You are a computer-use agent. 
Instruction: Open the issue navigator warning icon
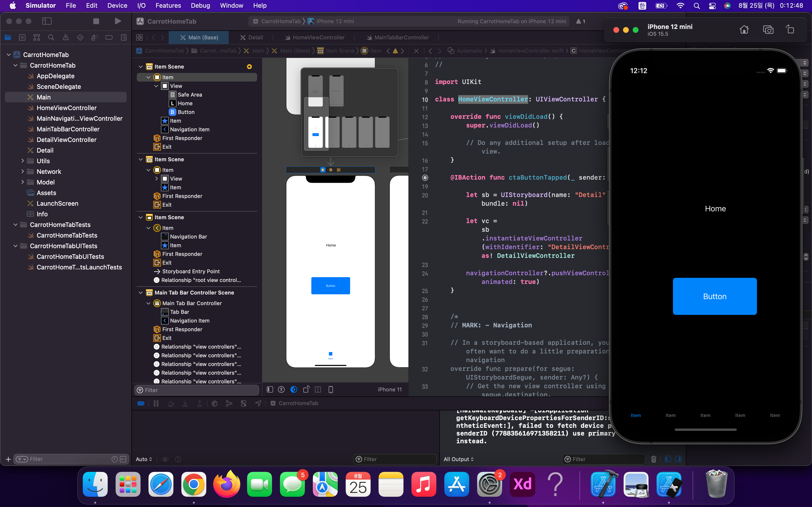(66, 38)
